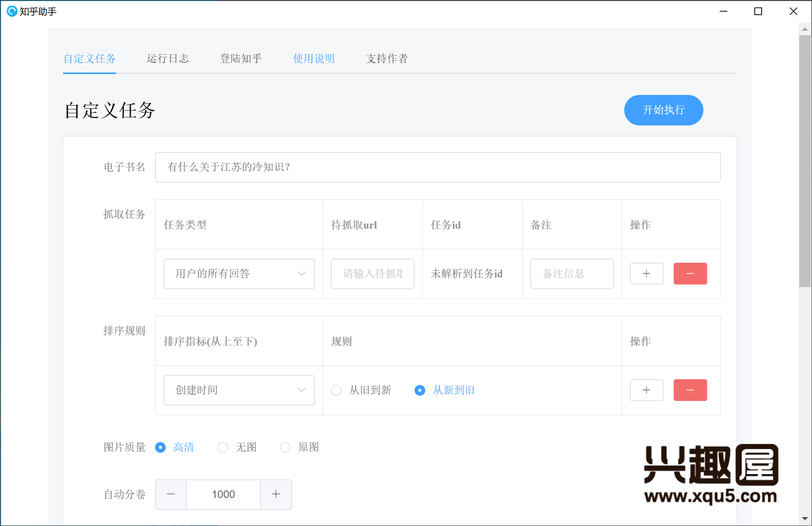Remove the 抓取任务 row with red minus
812x526 pixels.
[690, 274]
